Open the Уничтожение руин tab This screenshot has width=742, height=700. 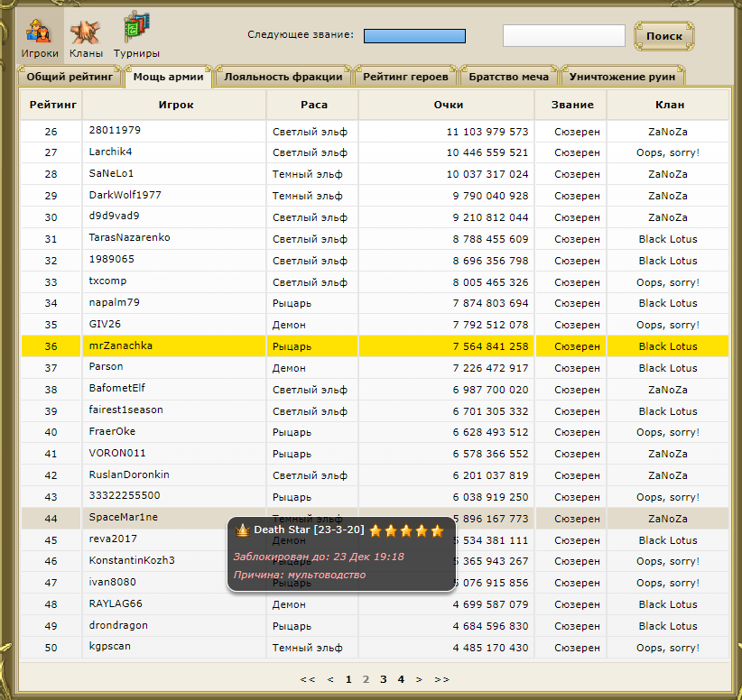point(622,77)
